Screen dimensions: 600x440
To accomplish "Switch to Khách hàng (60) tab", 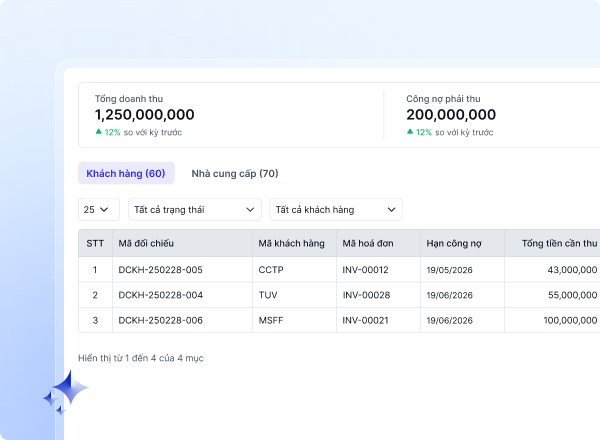I will (x=126, y=173).
